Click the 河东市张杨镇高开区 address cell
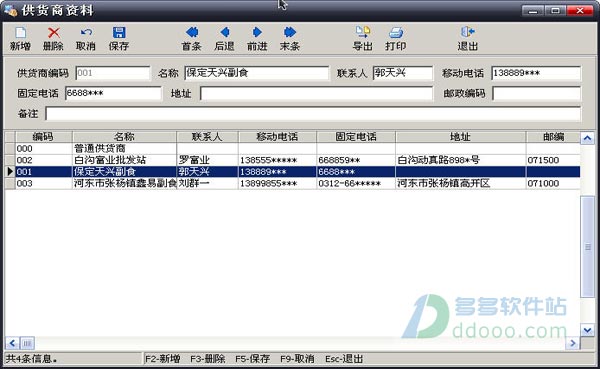600x369 pixels. point(460,183)
